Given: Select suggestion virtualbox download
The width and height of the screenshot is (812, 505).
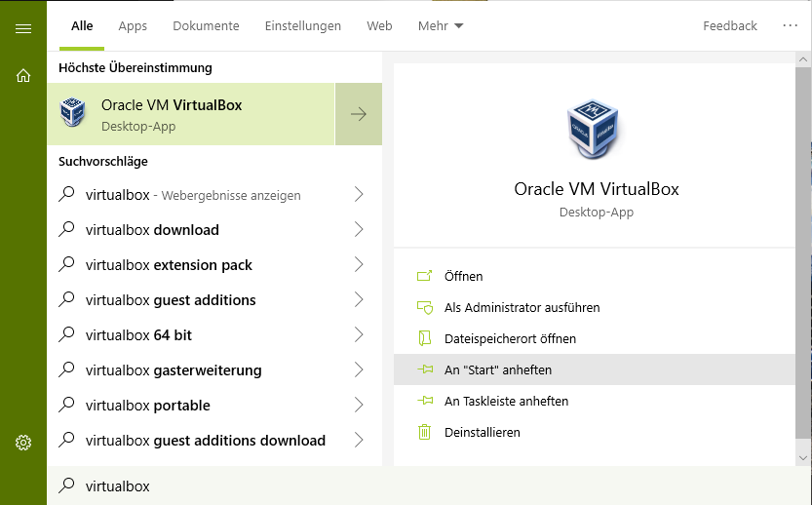Looking at the screenshot, I should (x=214, y=229).
